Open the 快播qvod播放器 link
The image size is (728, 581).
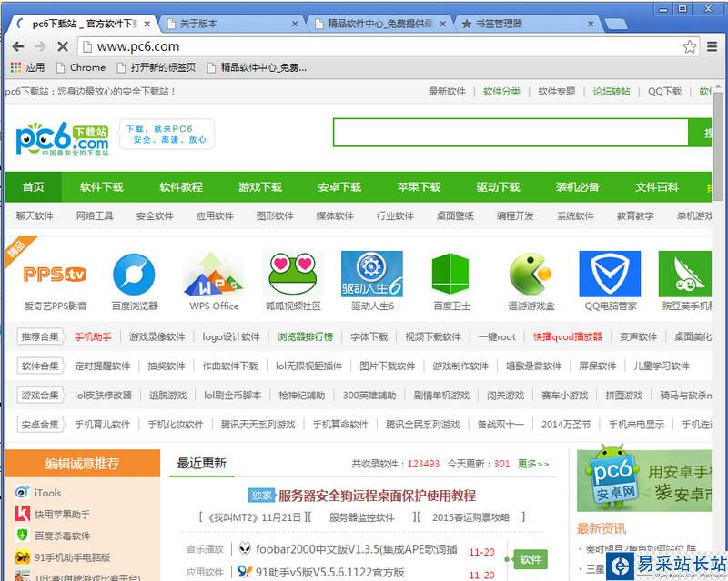click(567, 337)
